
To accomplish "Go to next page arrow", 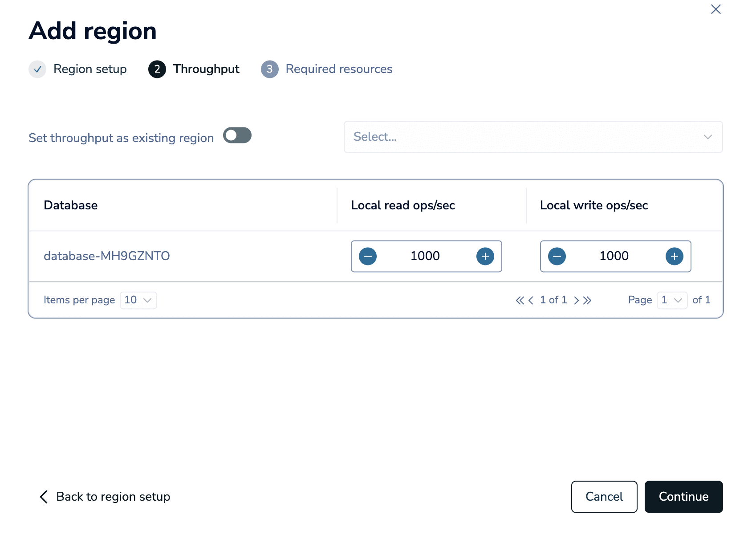I will pos(577,300).
